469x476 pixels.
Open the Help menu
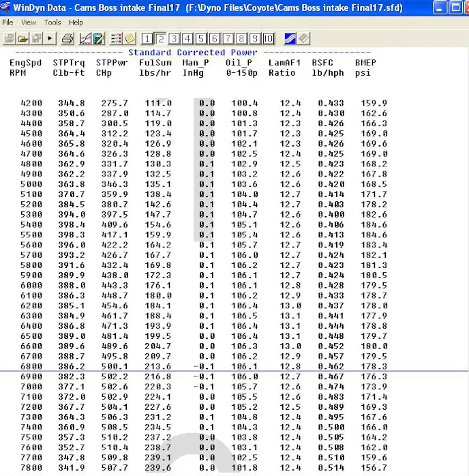click(76, 23)
